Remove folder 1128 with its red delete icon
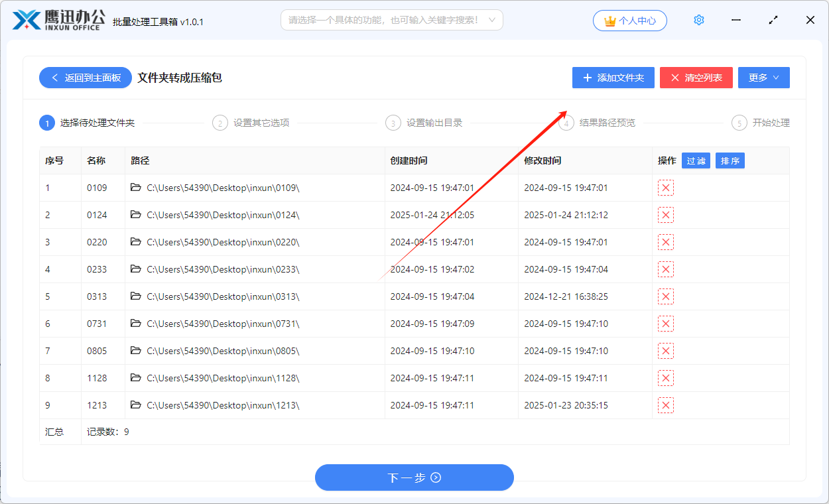829x504 pixels. coord(666,378)
